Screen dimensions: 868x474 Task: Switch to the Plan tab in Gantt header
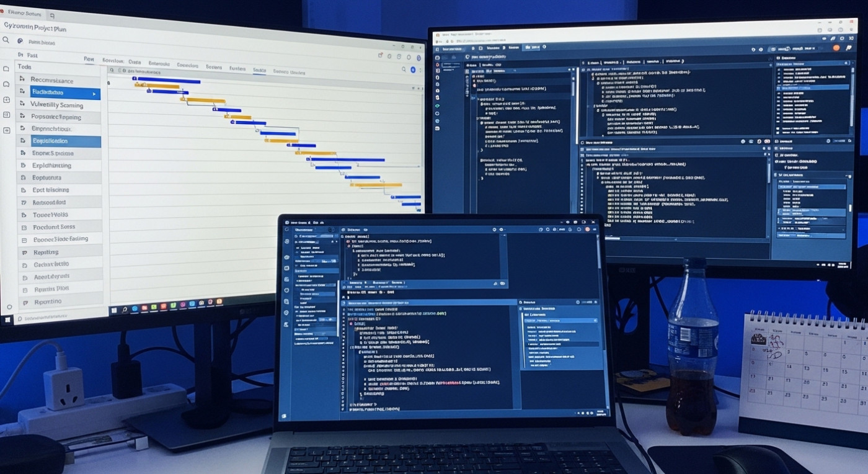pyautogui.click(x=89, y=60)
